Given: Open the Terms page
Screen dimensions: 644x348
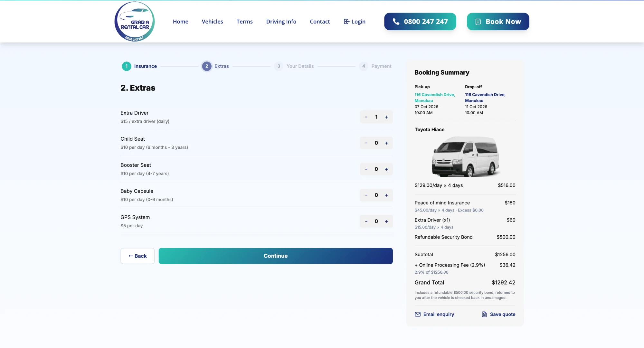Looking at the screenshot, I should [244, 22].
